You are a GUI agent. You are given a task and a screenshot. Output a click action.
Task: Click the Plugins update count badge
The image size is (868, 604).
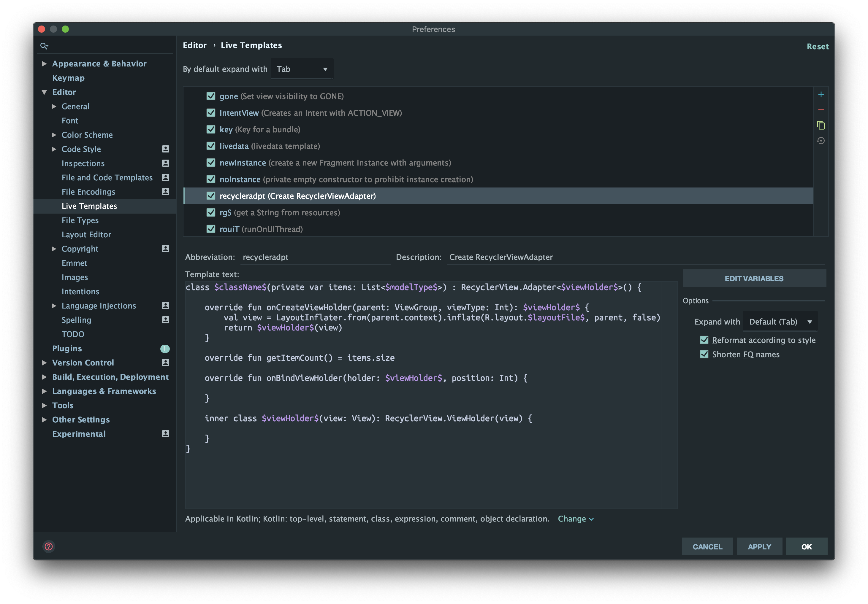(165, 349)
